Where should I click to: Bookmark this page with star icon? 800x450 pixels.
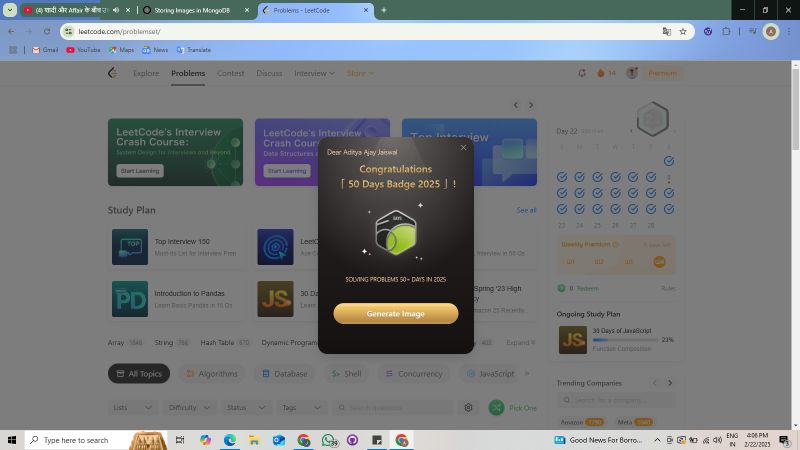click(x=683, y=31)
